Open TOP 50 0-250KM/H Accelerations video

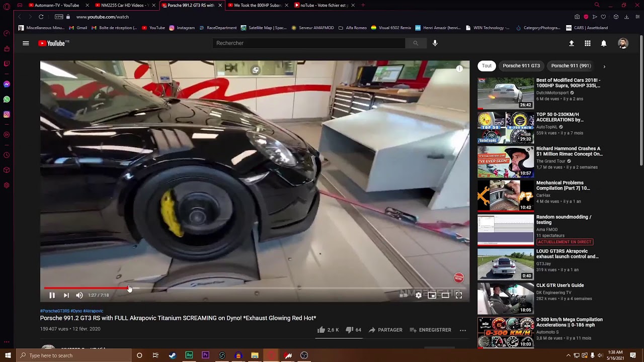tap(560, 117)
